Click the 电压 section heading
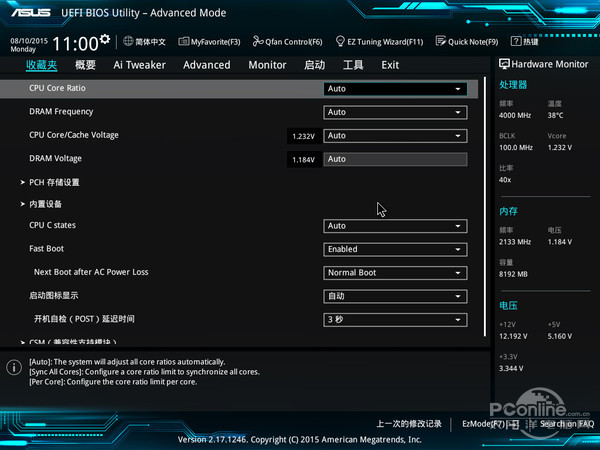The height and width of the screenshot is (450, 600). coord(508,306)
